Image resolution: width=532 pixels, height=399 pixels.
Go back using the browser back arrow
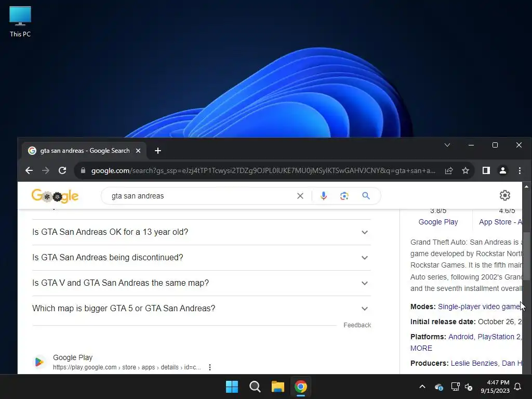[x=29, y=170]
